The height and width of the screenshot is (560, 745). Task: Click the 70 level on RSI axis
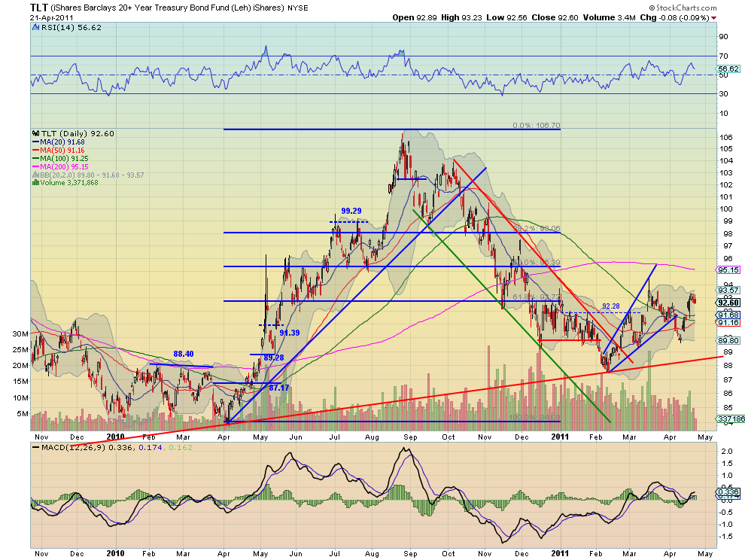(723, 56)
